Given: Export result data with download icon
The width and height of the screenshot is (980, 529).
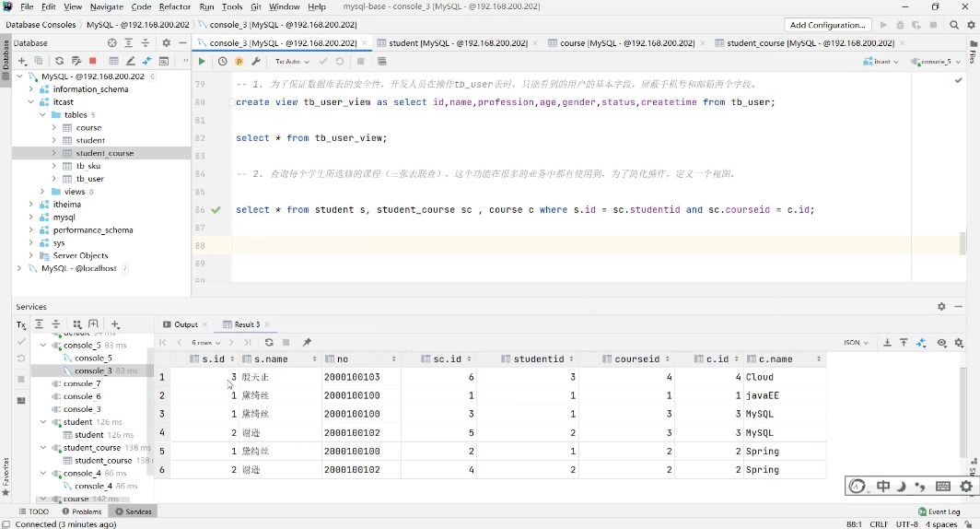Looking at the screenshot, I should [x=887, y=342].
